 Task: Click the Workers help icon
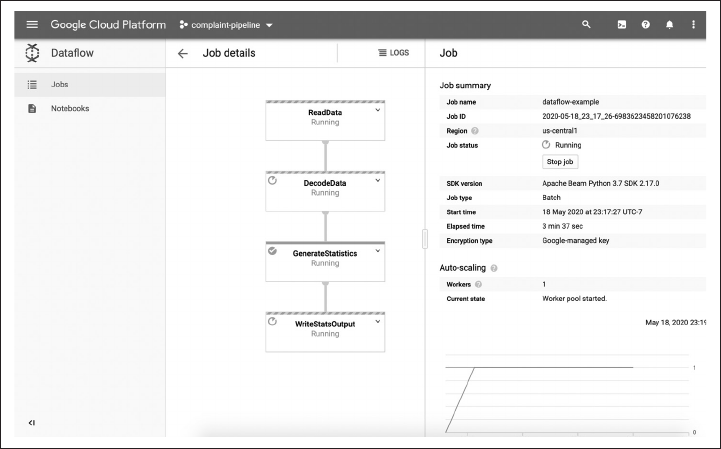click(478, 284)
